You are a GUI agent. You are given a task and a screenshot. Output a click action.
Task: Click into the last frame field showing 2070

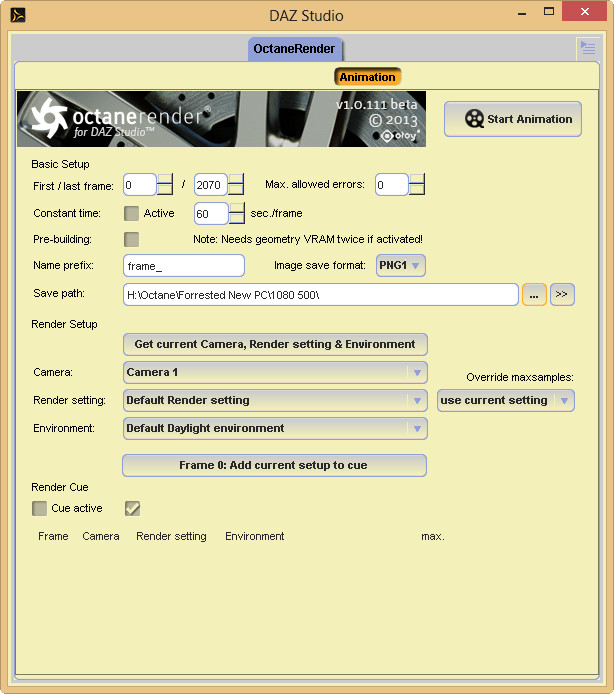[210, 185]
